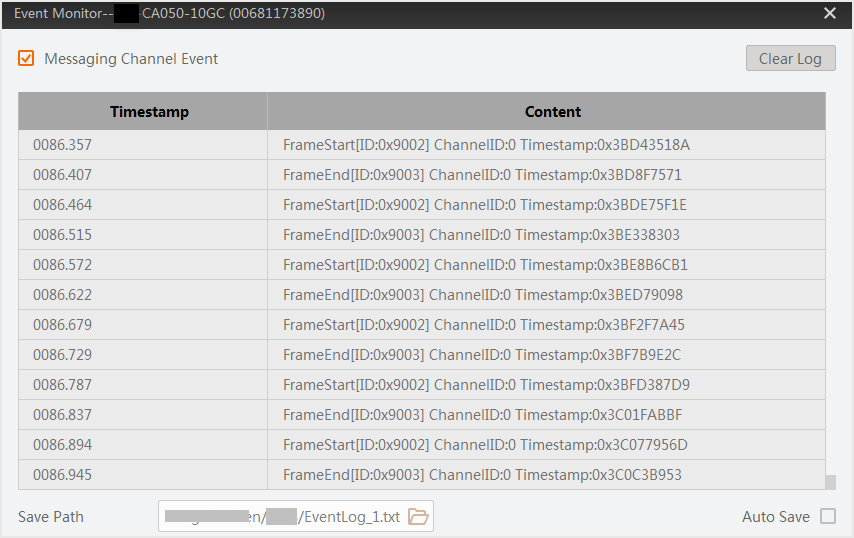Click the row with Timestamp:0x3BFD387D9
The height and width of the screenshot is (538, 854).
[420, 385]
